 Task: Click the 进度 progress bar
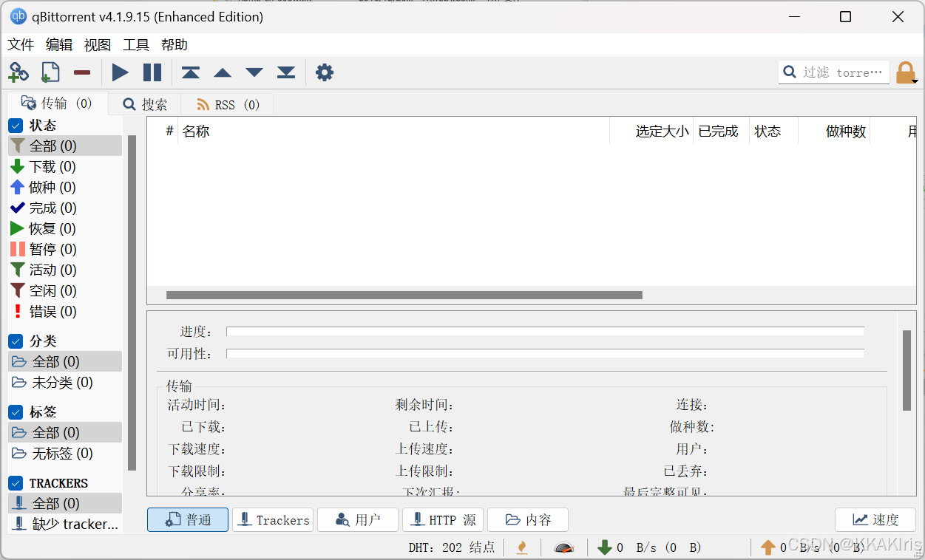pos(545,332)
